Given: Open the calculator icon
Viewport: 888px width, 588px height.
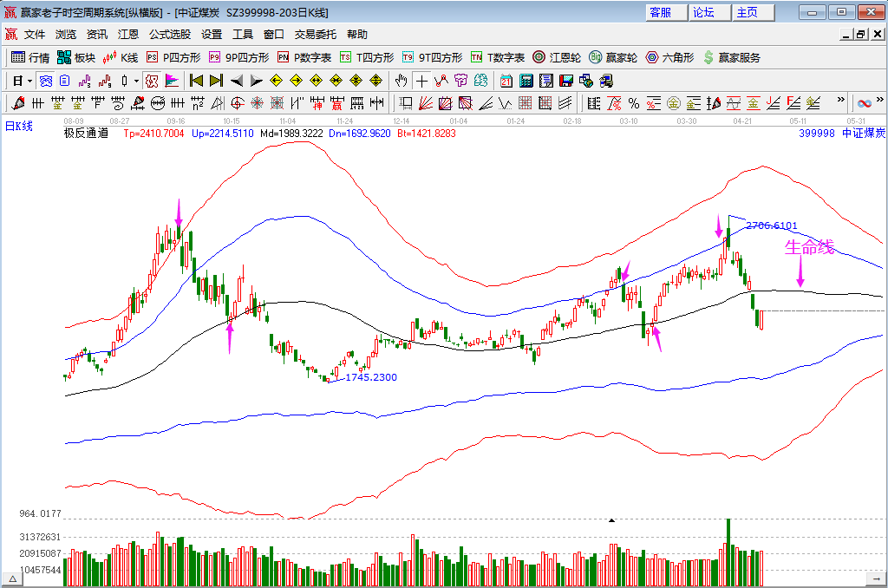Looking at the screenshot, I should tap(526, 81).
